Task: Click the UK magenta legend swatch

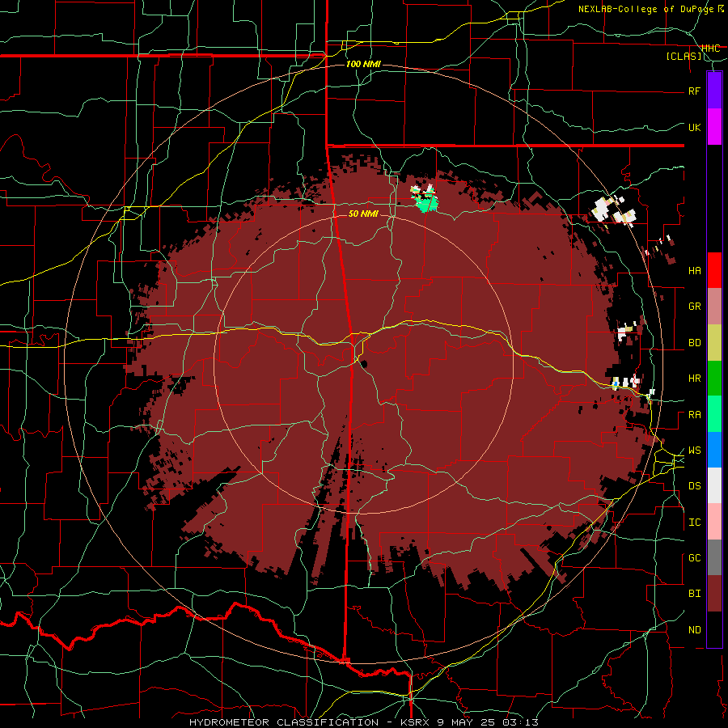Action: (x=714, y=127)
